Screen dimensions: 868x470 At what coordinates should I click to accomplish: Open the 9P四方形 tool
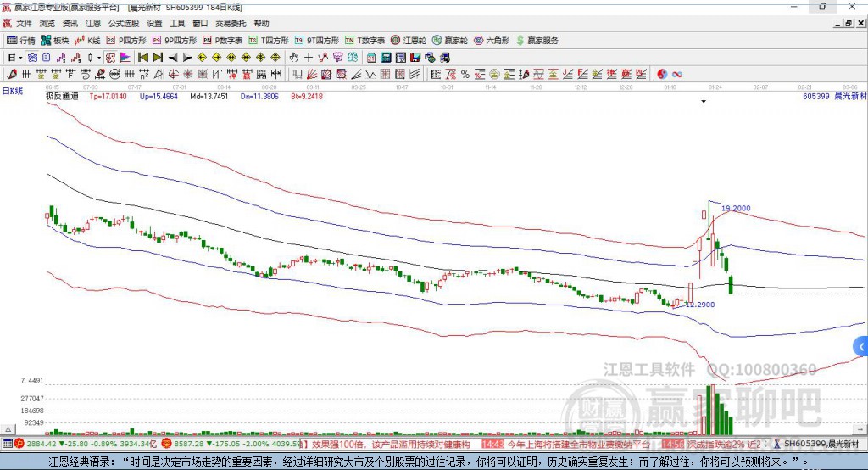tap(175, 41)
